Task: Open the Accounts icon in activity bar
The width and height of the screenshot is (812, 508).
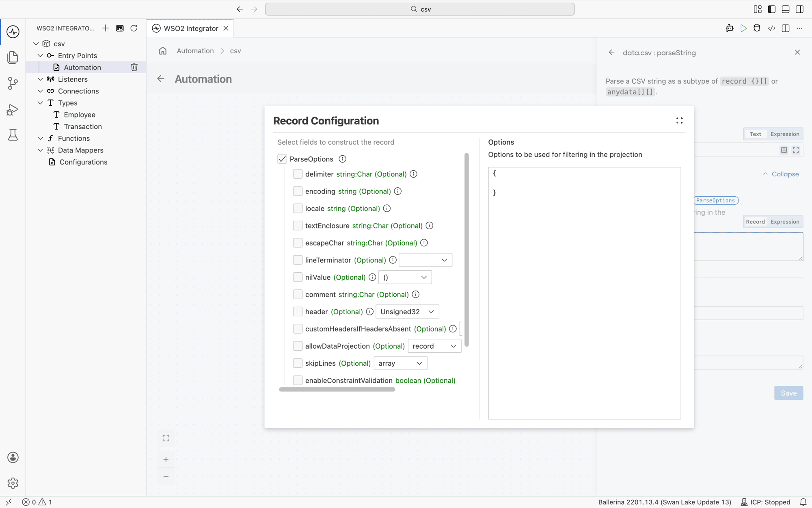Action: 13,458
